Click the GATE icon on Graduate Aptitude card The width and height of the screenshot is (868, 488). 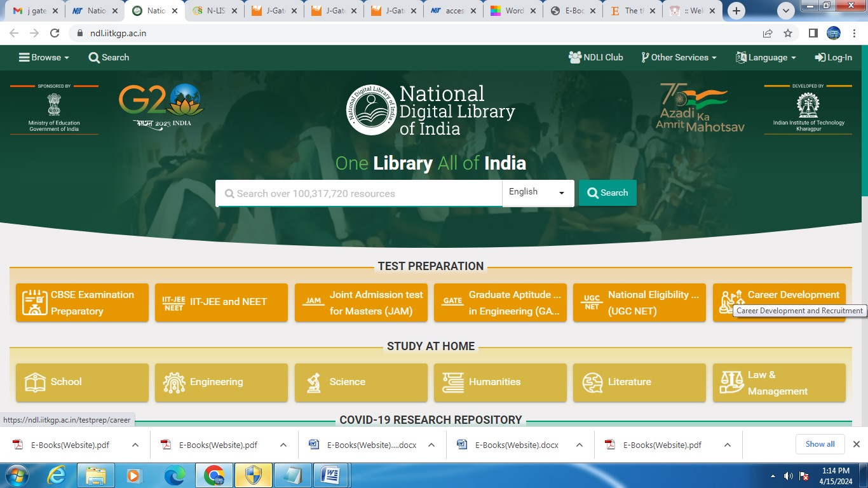point(452,302)
